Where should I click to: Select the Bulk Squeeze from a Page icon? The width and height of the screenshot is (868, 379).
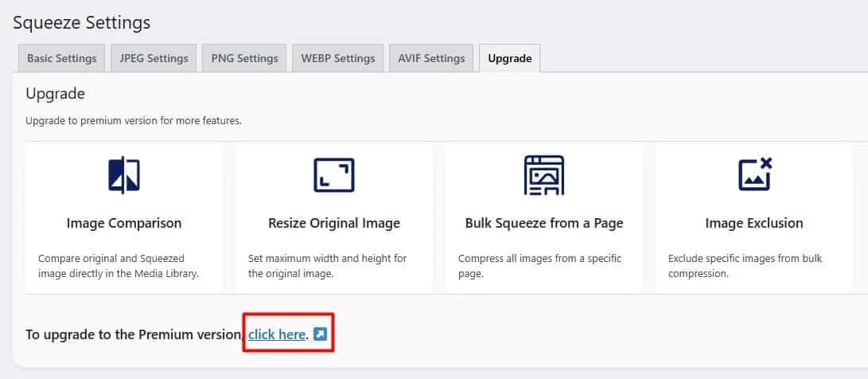[x=544, y=175]
